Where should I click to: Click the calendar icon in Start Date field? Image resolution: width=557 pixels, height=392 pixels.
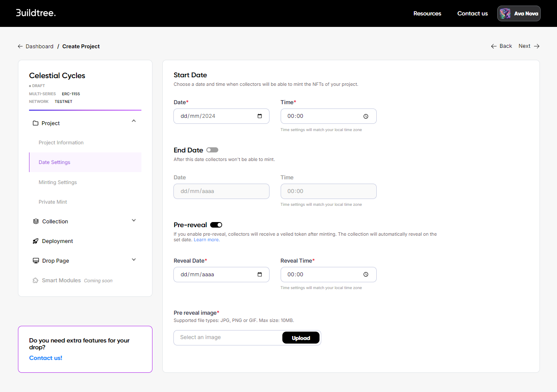click(260, 116)
